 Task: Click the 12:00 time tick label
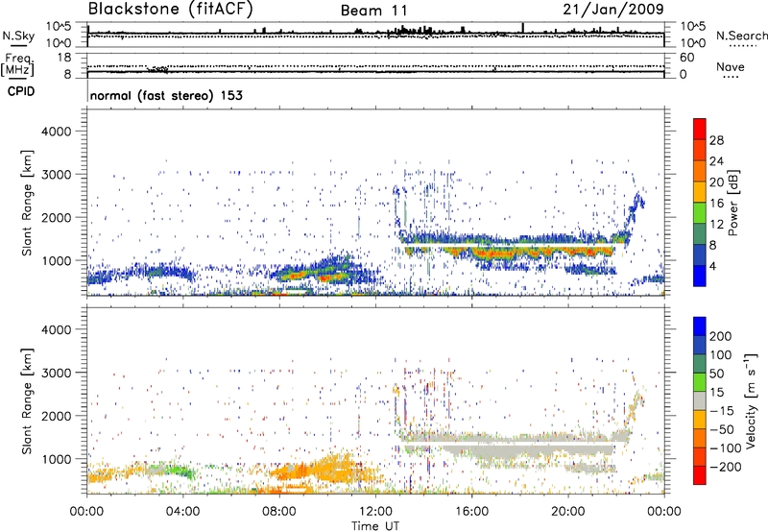[x=375, y=512]
